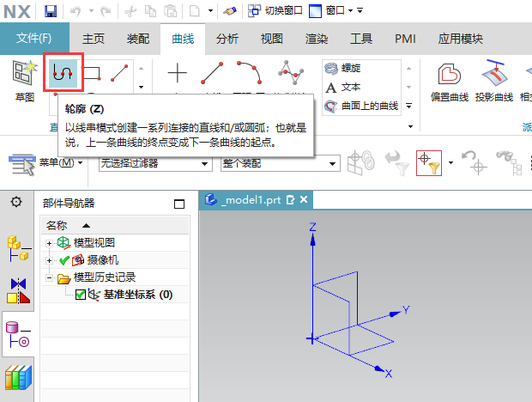The height and width of the screenshot is (402, 532).
Task: Expand the 模型视图 tree node
Action: [x=49, y=243]
